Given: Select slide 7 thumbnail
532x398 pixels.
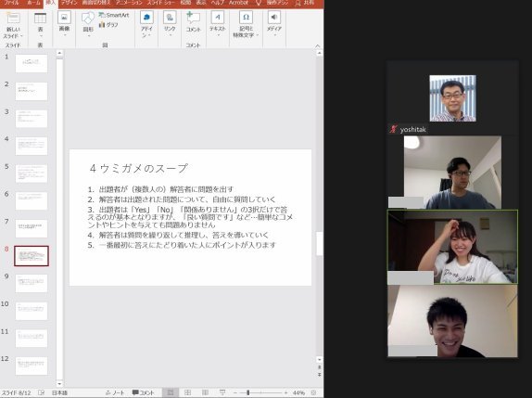Looking at the screenshot, I should (x=32, y=228).
